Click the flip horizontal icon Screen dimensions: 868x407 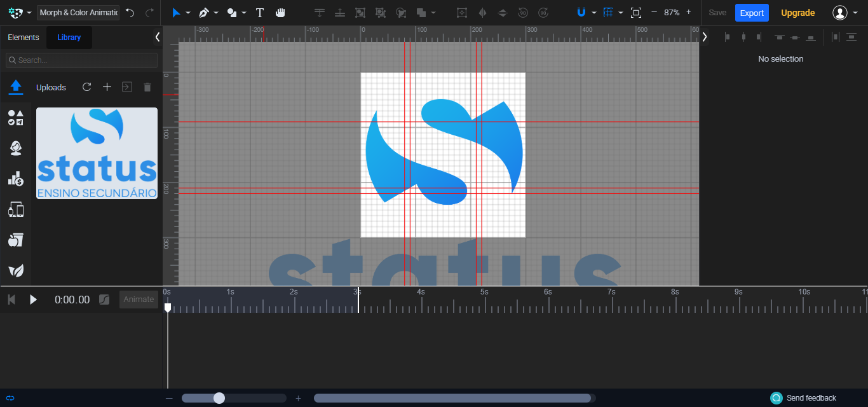[484, 12]
